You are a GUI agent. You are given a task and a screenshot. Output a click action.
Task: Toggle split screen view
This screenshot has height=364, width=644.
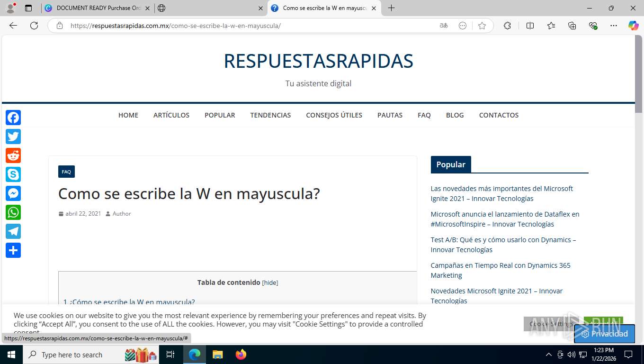pos(530,26)
